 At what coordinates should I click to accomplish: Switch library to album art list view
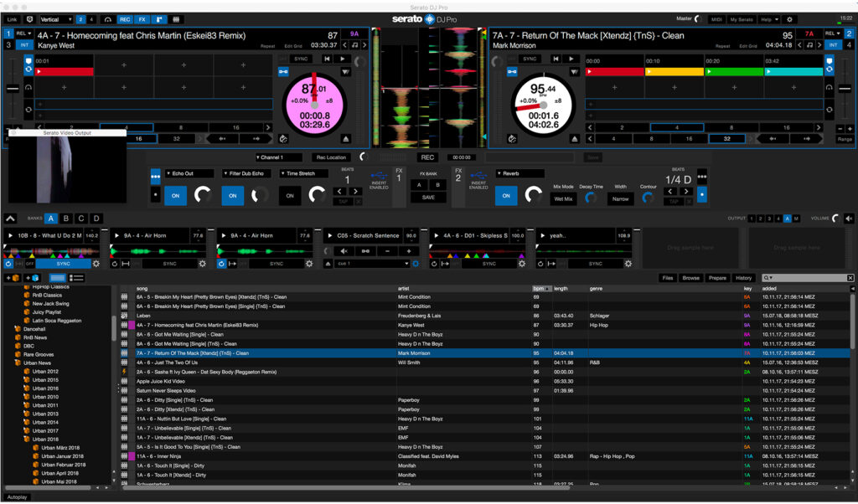(x=76, y=278)
